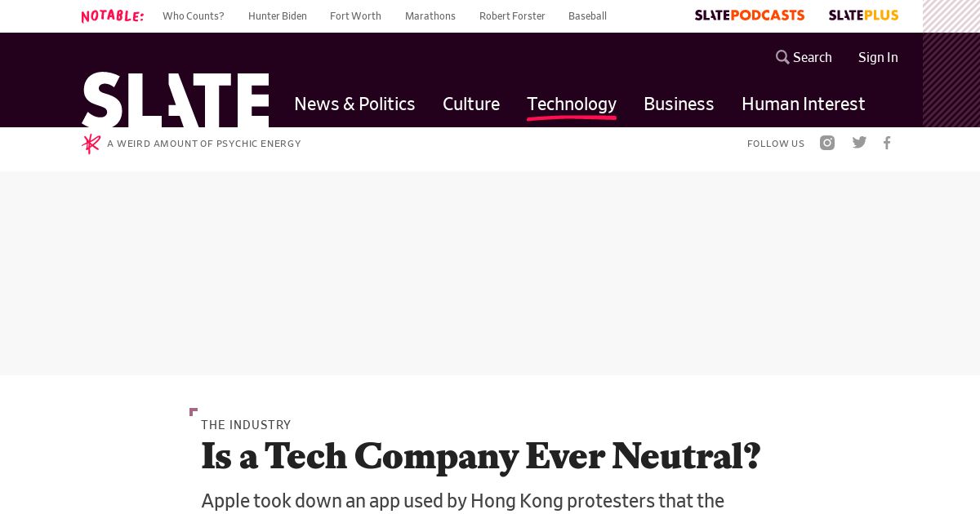Open the Culture section

pos(471,104)
